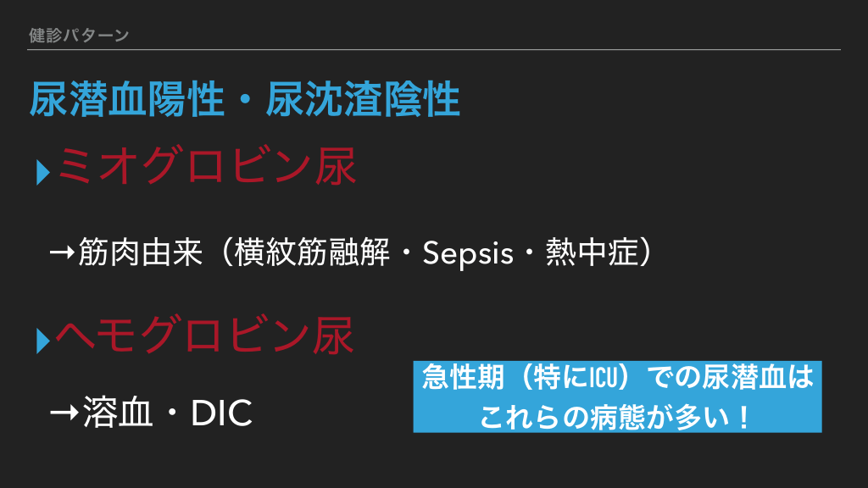Click the 尿潜血陽性 part of the title

[x=127, y=101]
